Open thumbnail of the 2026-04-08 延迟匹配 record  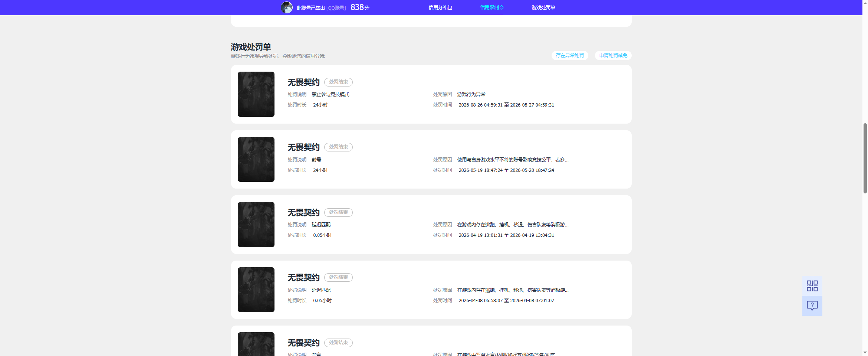click(x=256, y=290)
